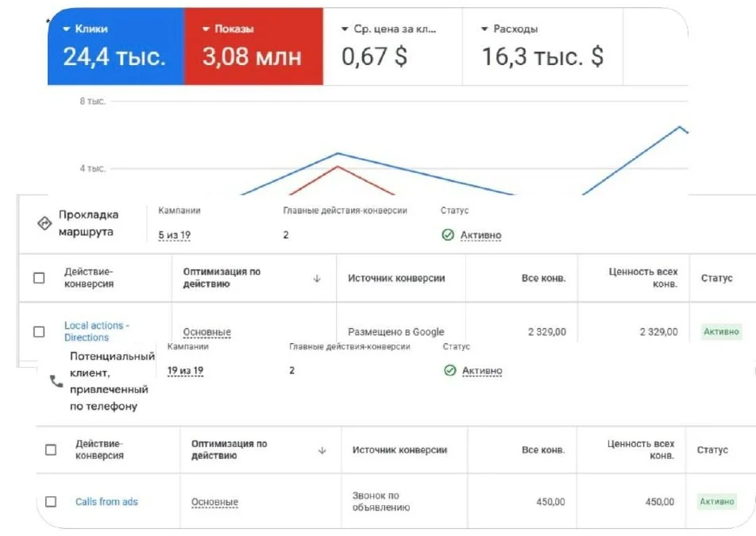The image size is (756, 536).
Task: Click the Потенциальный клиент, привлеченный по телефону title
Action: coord(112,381)
